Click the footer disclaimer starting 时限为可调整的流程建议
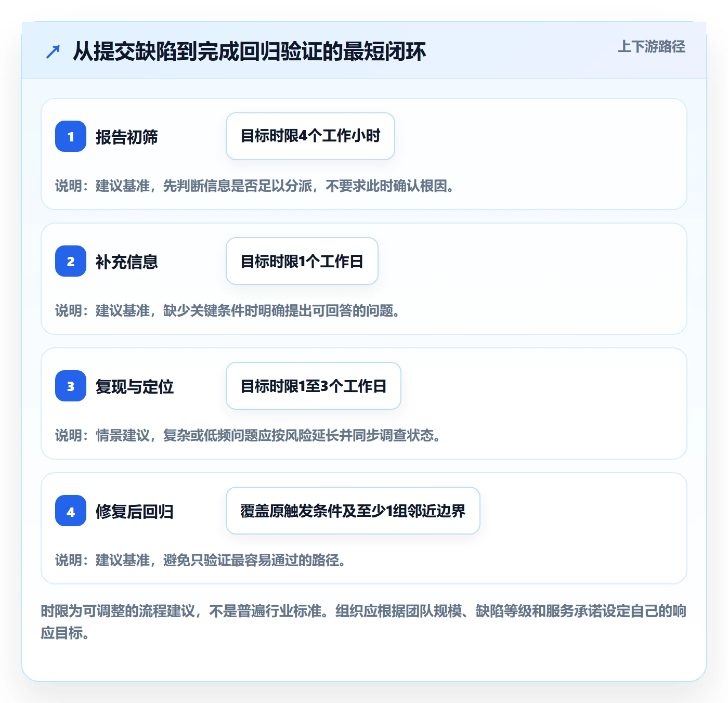Screen dimensions: 728x703 pyautogui.click(x=364, y=622)
